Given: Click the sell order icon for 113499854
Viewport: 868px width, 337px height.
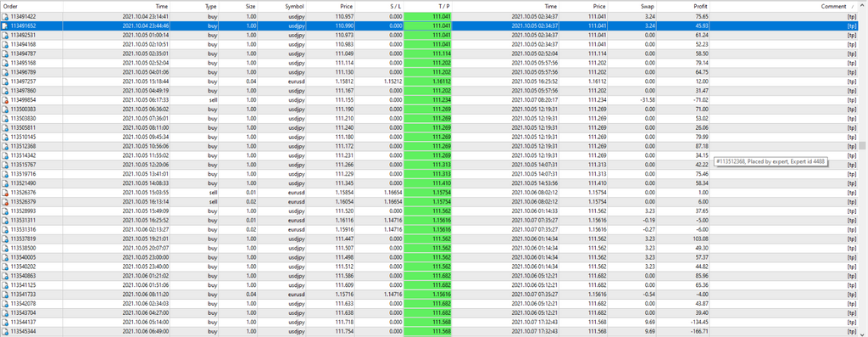Looking at the screenshot, I should click(x=5, y=100).
